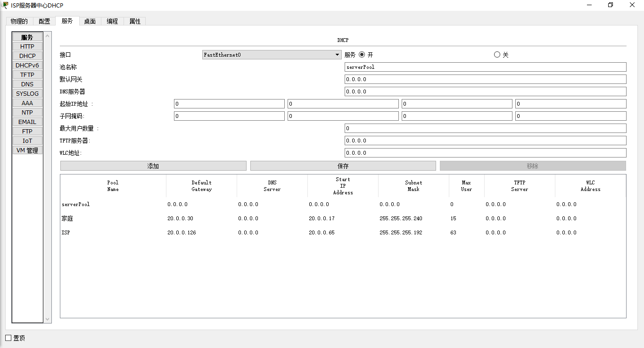Screen dimensions: 644x348
Task: Open the SYSLOG service
Action: click(x=27, y=93)
